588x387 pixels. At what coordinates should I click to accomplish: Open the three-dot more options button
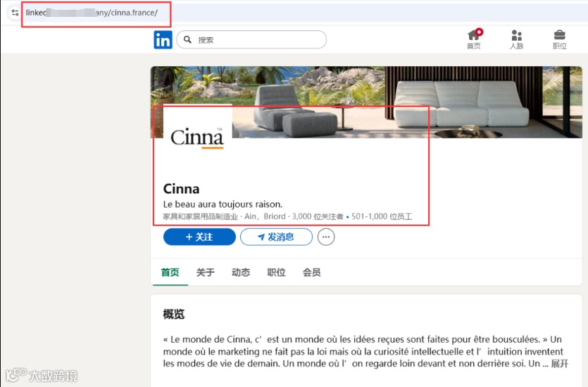326,236
